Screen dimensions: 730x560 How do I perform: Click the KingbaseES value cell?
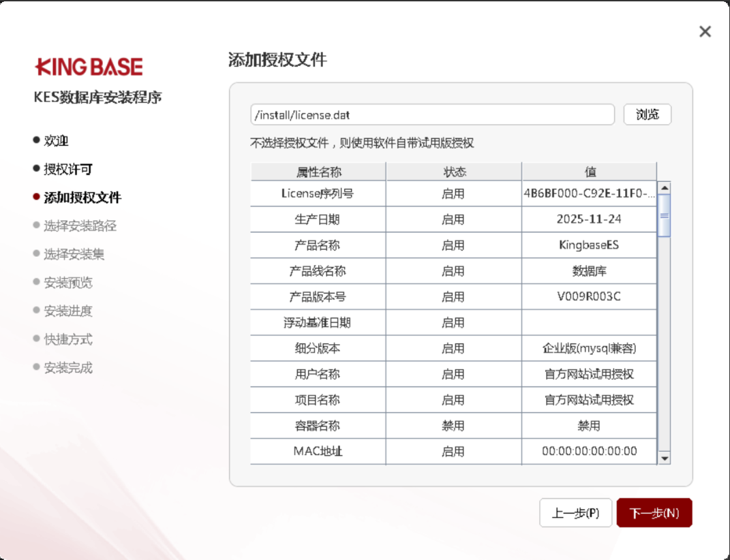point(589,245)
